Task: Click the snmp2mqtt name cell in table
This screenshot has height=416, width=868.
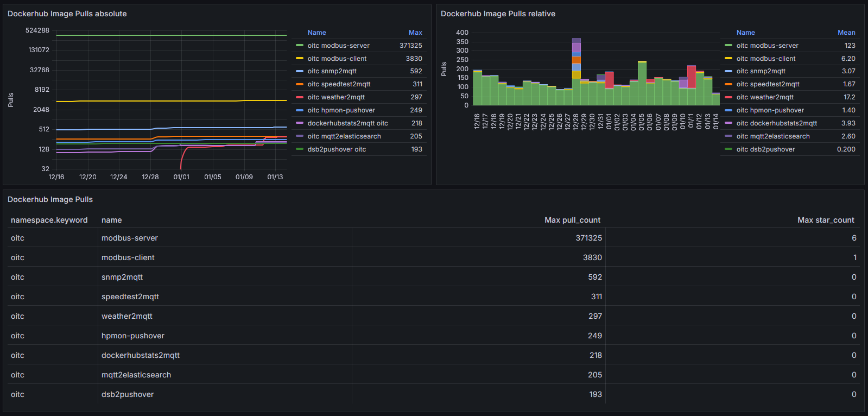Action: pos(225,277)
